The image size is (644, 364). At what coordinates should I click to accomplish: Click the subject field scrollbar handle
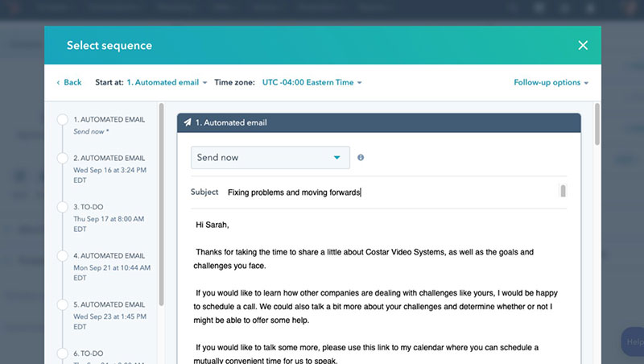click(x=563, y=191)
